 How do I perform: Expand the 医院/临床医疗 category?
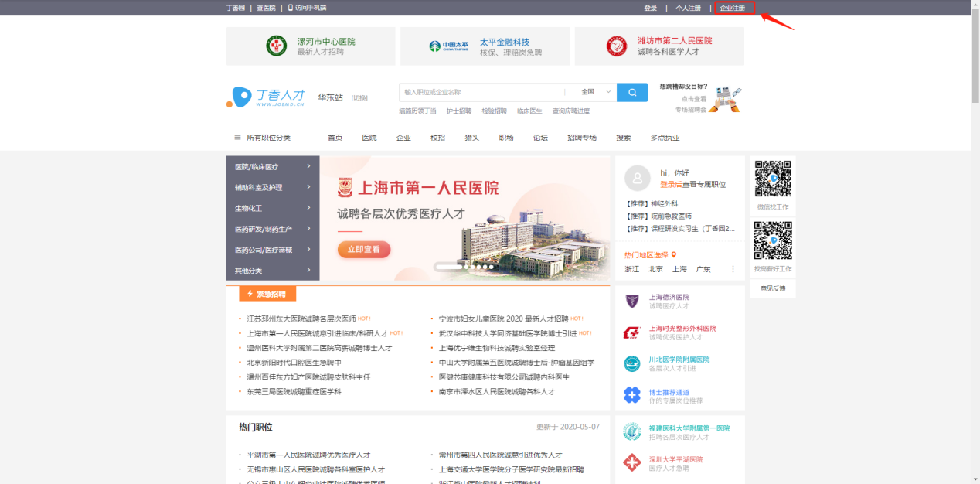click(273, 166)
